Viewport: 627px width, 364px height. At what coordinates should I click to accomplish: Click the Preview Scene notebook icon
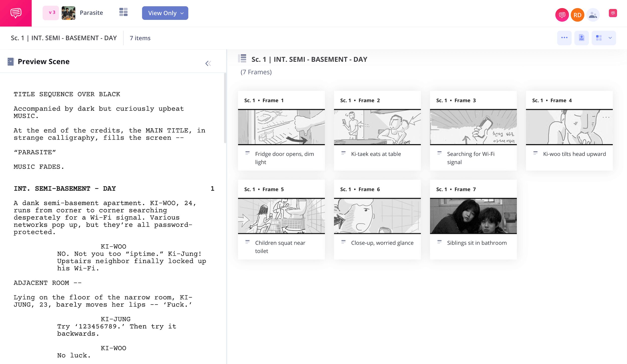tap(11, 62)
